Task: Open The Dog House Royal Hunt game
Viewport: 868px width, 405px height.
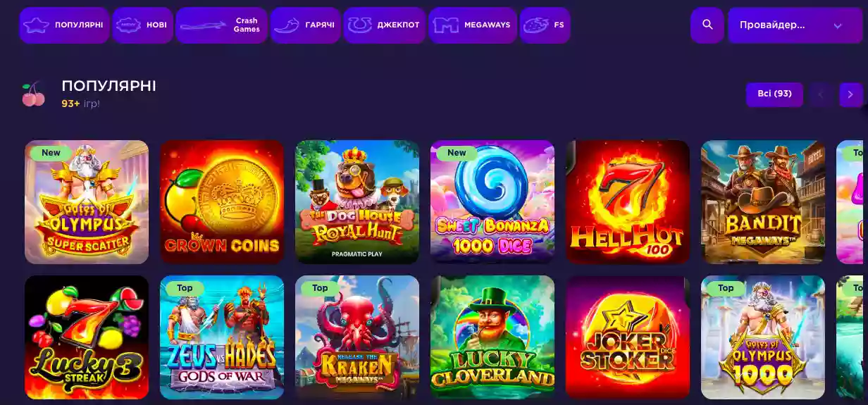Action: (357, 202)
